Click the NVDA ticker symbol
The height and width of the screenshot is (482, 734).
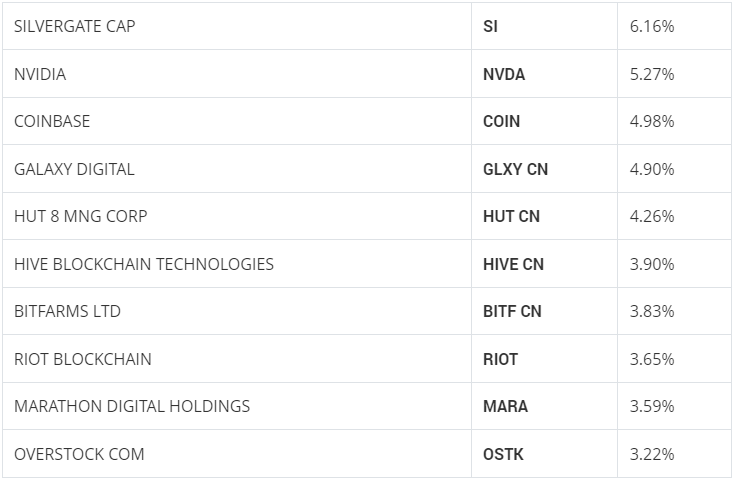[x=504, y=74]
